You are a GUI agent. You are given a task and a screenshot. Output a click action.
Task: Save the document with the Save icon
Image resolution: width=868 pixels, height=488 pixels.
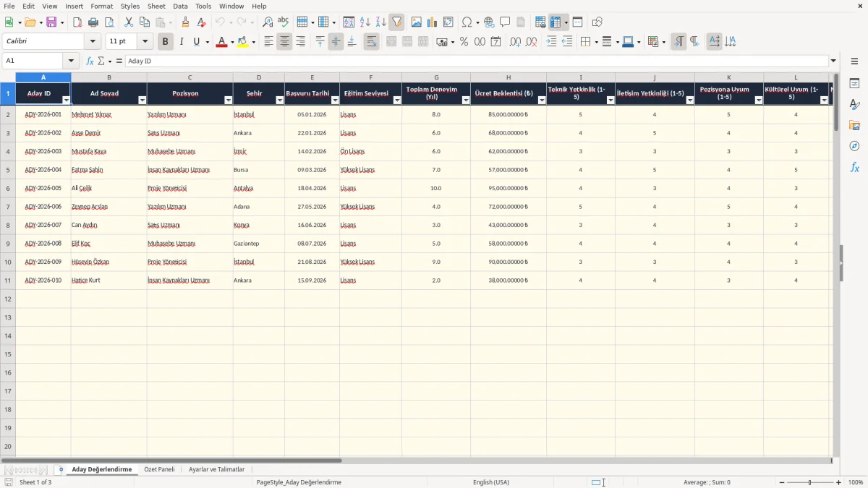click(x=51, y=22)
